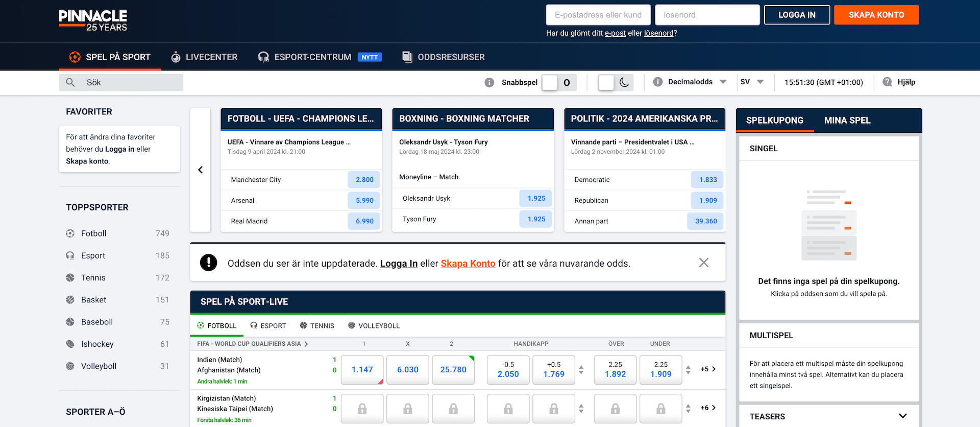Screen dimensions: 980x427
Task: Dismiss the odds warning with the X
Action: pos(703,263)
